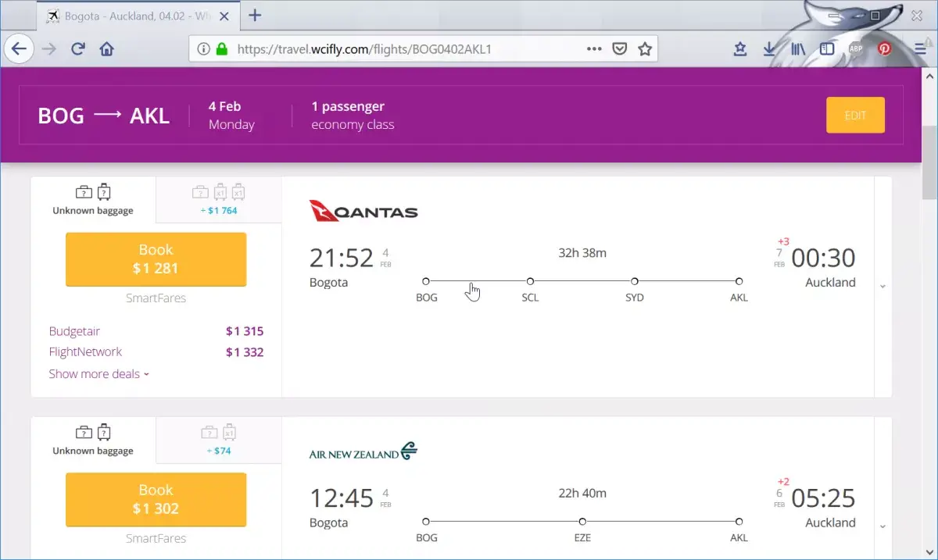The image size is (938, 560).
Task: Expand Qantas flight details chevron
Action: pos(883,287)
